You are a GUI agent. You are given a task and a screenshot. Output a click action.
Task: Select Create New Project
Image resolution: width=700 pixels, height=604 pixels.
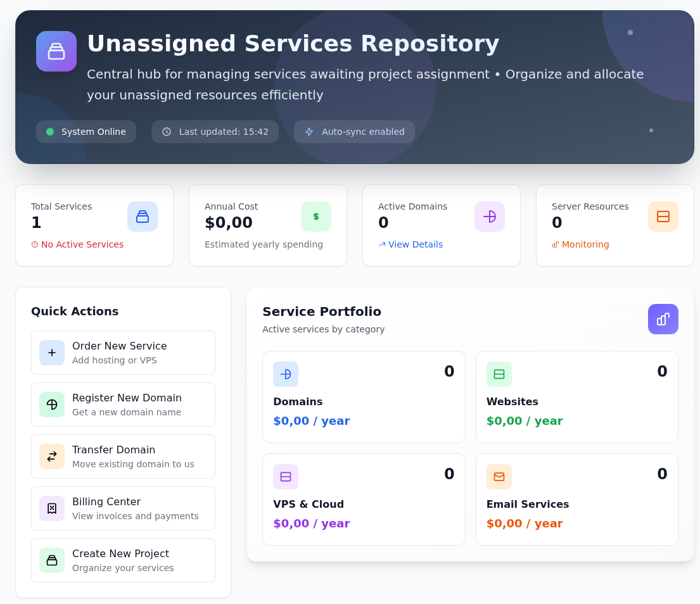tap(124, 560)
